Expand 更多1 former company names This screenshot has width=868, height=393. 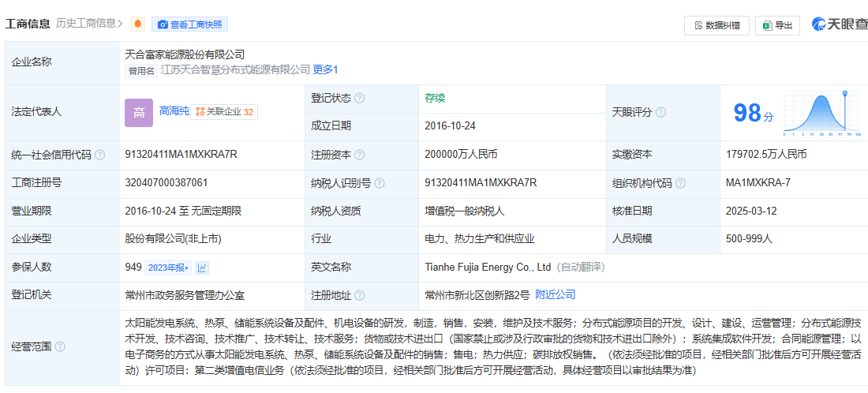325,69
